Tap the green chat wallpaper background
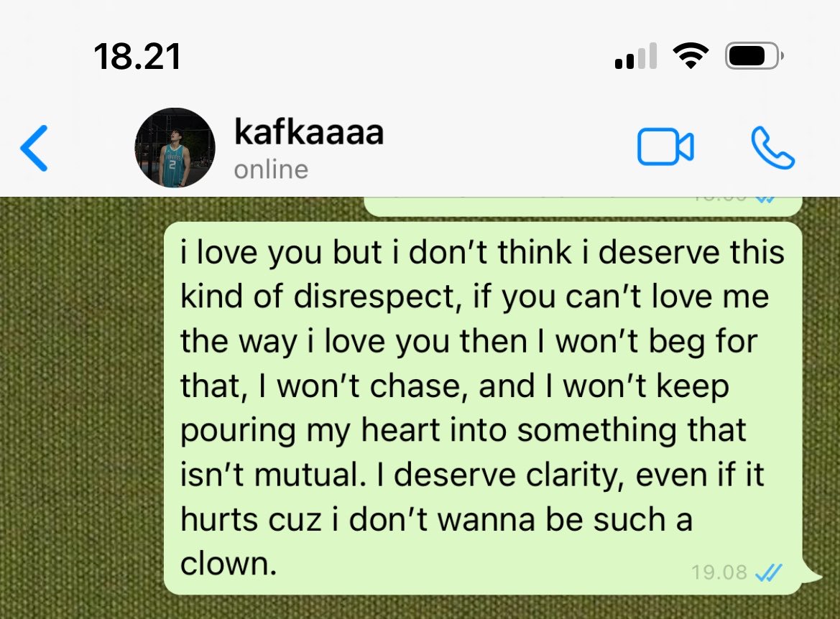840x619 pixels. 80,407
